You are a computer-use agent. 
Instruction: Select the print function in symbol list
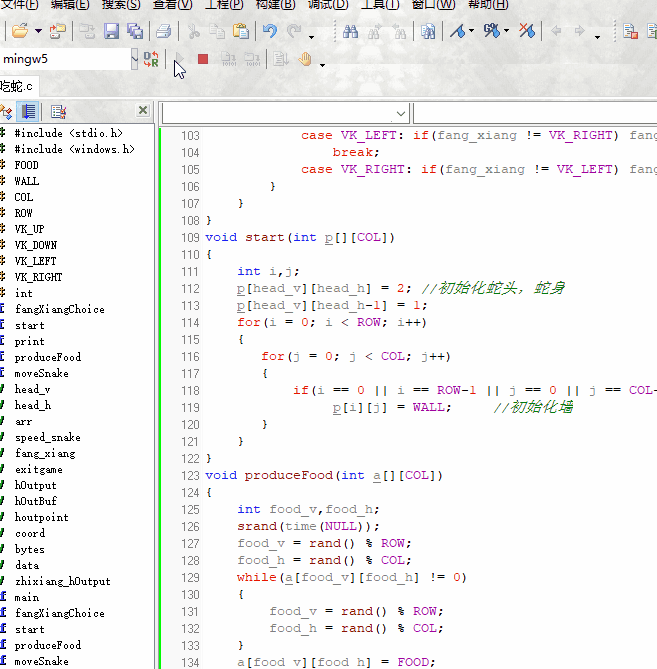click(x=29, y=341)
